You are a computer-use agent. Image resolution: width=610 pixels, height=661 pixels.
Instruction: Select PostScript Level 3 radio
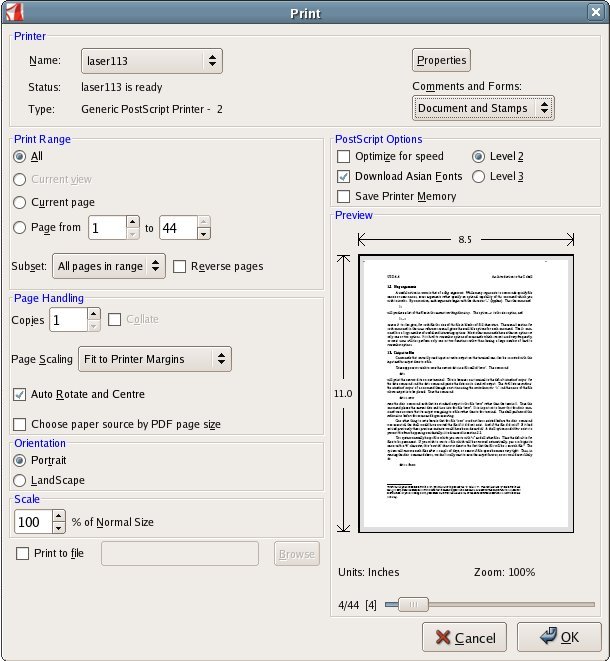coord(478,177)
